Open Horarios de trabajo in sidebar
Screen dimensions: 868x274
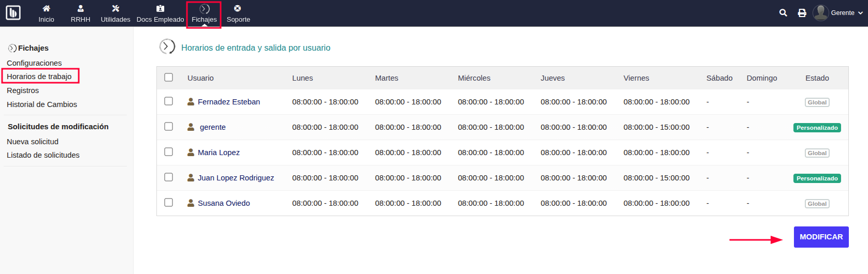click(39, 77)
